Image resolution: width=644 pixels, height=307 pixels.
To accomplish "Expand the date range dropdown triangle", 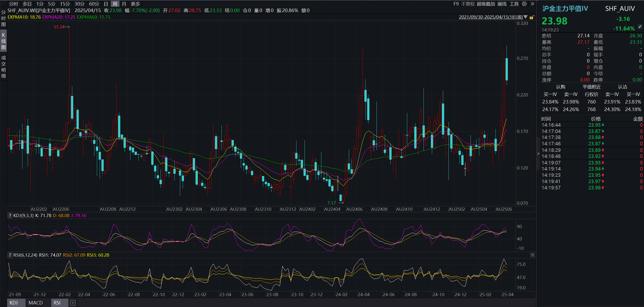I will [x=526, y=17].
